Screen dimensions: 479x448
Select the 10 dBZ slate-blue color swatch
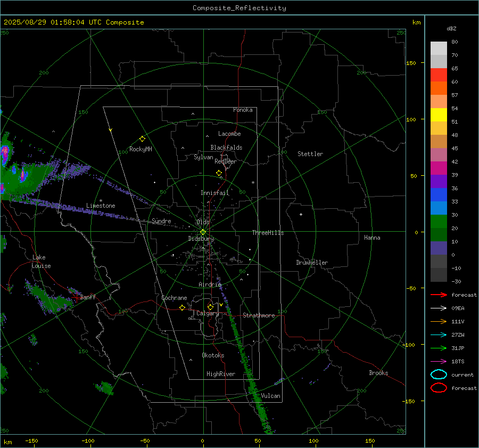tap(439, 248)
